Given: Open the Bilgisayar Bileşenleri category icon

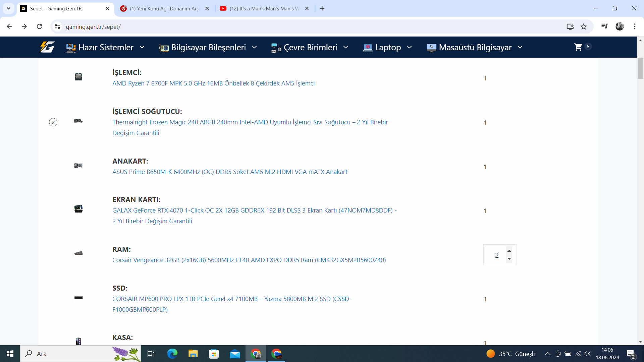Looking at the screenshot, I should (x=164, y=48).
